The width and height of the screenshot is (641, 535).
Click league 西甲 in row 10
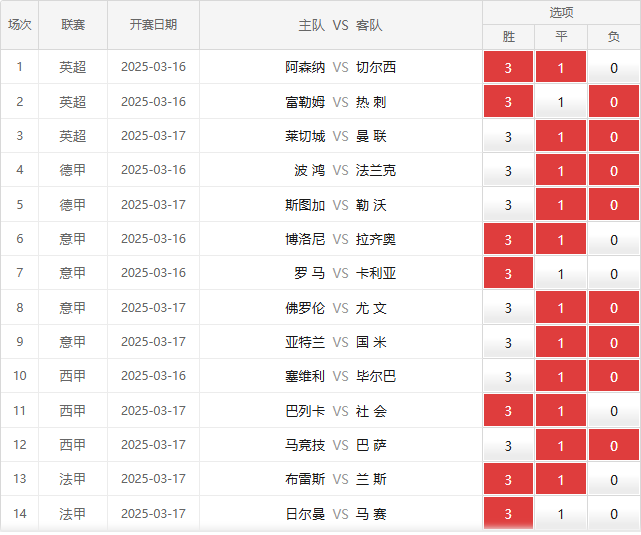click(73, 376)
